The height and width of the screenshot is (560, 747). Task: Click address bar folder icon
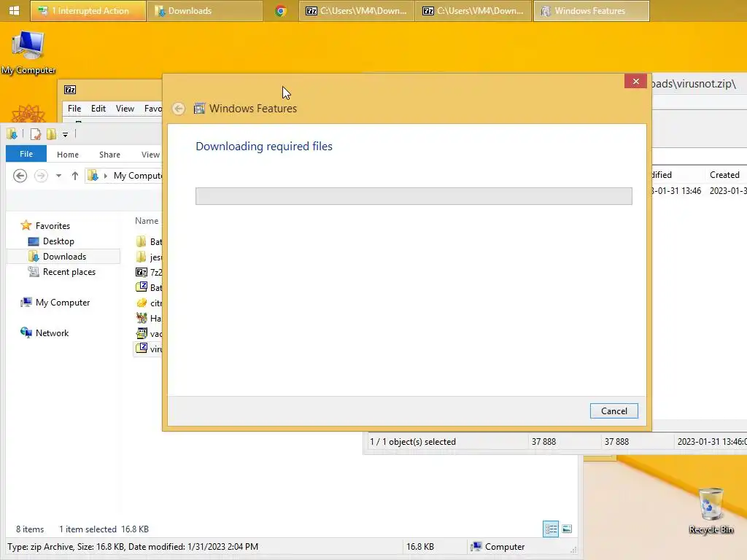(93, 176)
